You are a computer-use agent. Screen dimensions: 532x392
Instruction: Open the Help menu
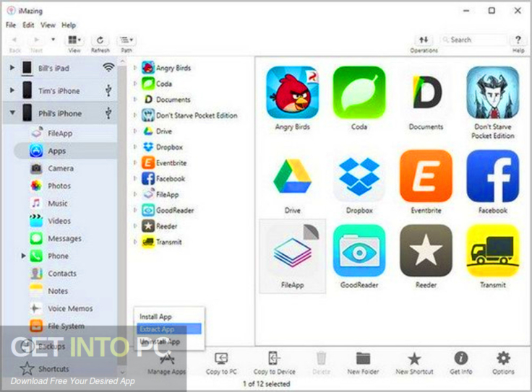[69, 25]
